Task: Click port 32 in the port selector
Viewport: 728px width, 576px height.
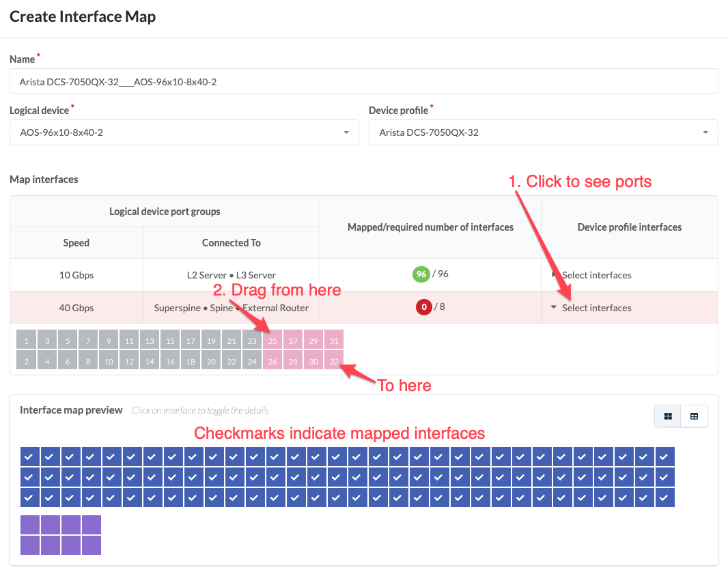Action: (334, 362)
